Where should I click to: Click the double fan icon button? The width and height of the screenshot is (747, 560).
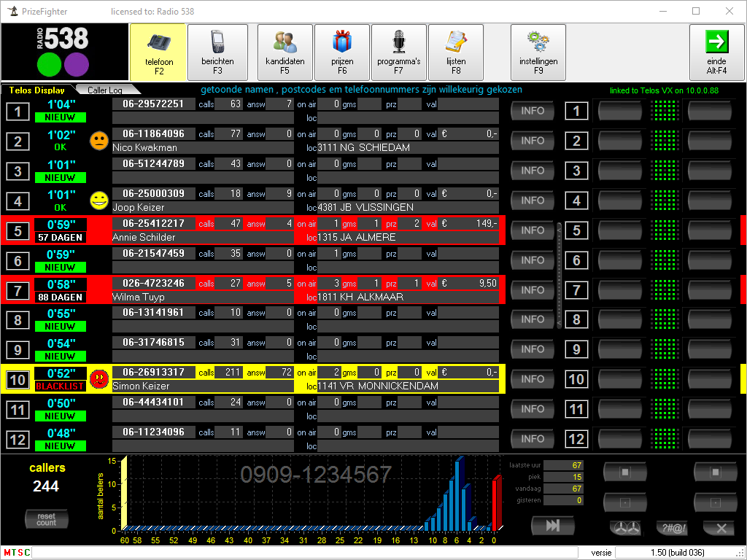[625, 529]
